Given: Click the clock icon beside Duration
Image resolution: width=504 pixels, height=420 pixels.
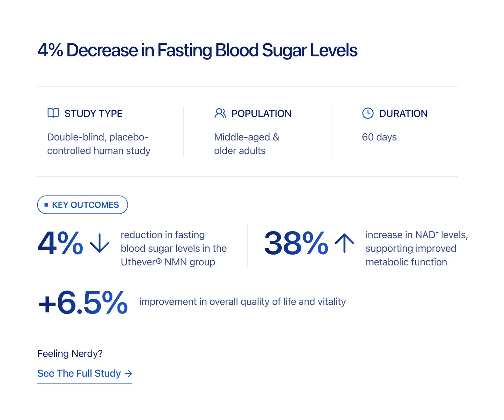Looking at the screenshot, I should coord(368,113).
